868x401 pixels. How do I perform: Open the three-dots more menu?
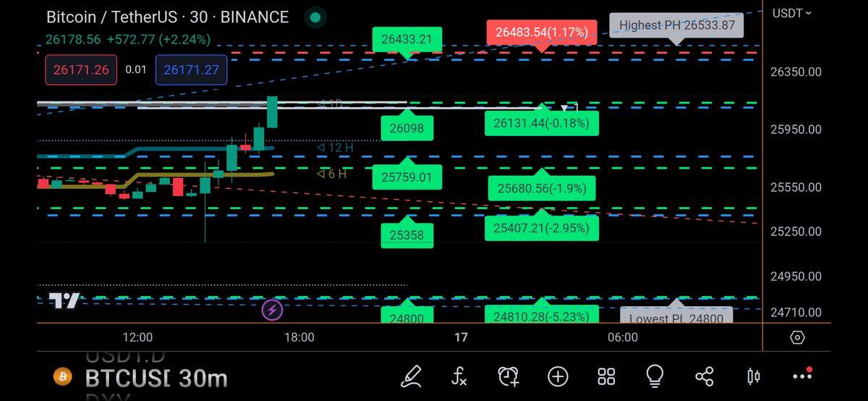click(x=802, y=376)
